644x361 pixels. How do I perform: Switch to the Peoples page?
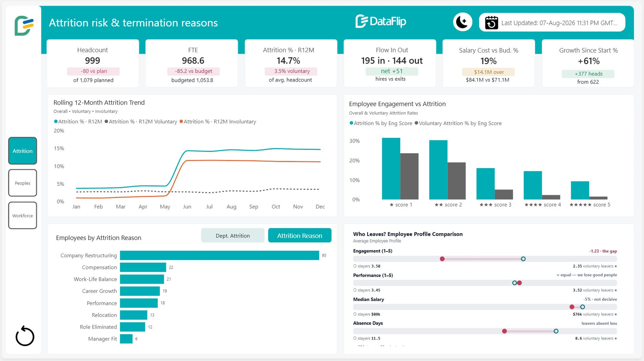pos(23,183)
